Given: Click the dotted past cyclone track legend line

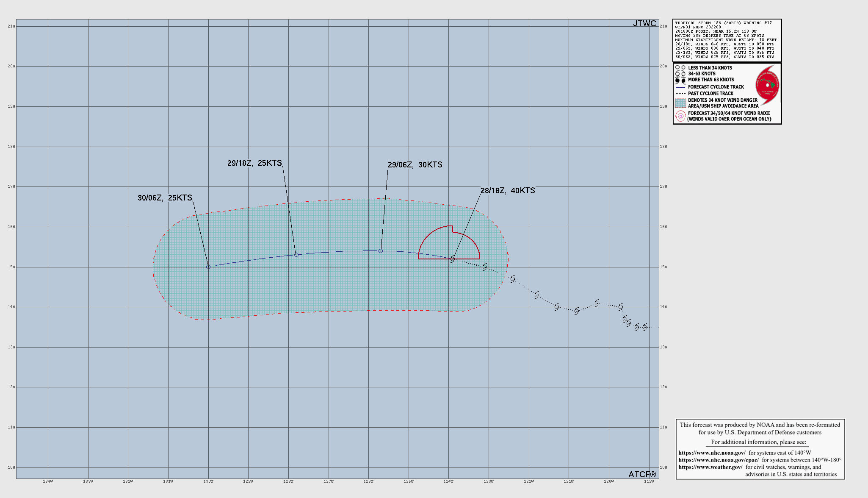Looking at the screenshot, I should [x=680, y=94].
